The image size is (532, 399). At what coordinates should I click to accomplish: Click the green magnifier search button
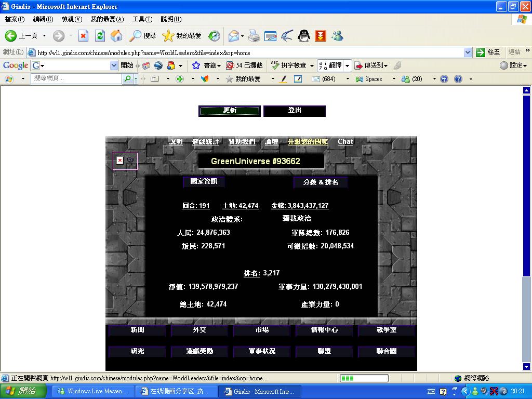point(128,79)
